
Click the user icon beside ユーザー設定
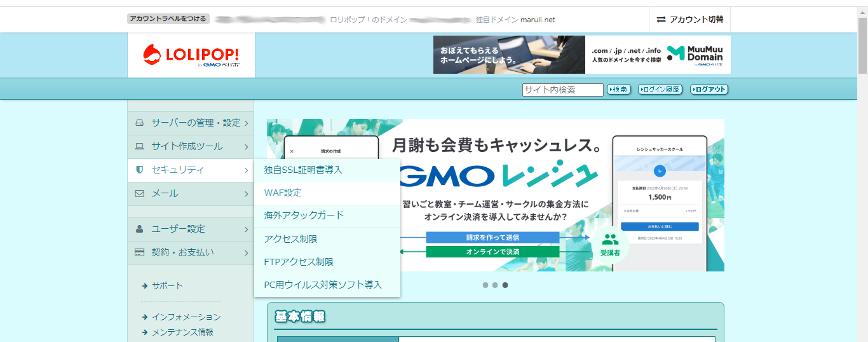(x=140, y=229)
